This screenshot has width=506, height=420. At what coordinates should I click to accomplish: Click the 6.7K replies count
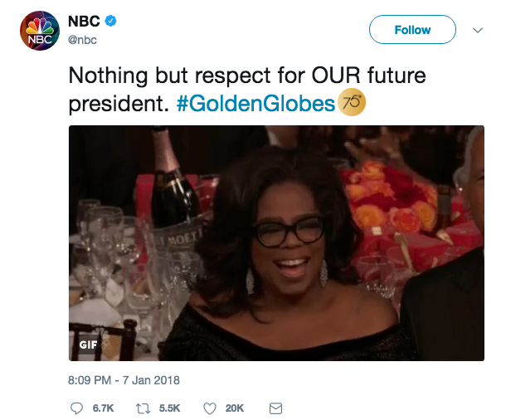[x=101, y=408]
